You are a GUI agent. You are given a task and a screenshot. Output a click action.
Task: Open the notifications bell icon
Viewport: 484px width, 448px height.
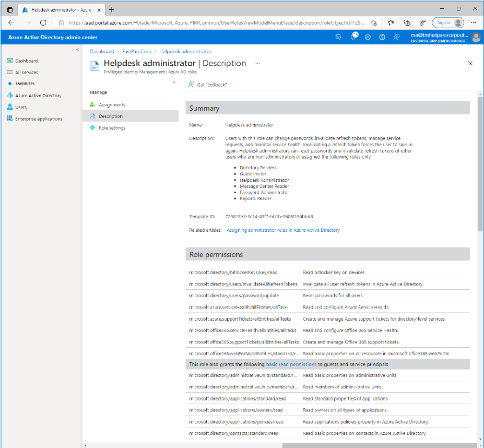pos(353,37)
